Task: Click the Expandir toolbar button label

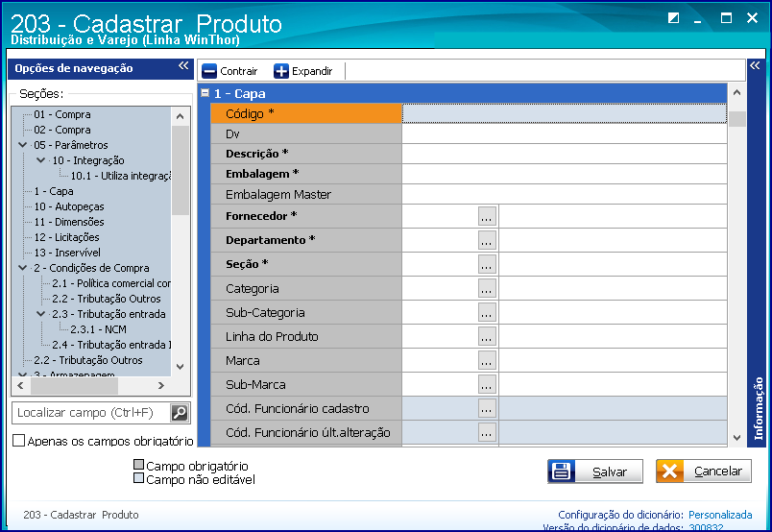Action: coord(312,71)
